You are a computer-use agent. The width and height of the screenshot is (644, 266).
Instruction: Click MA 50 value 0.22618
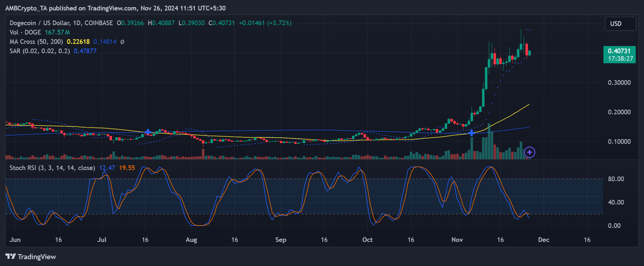click(78, 42)
